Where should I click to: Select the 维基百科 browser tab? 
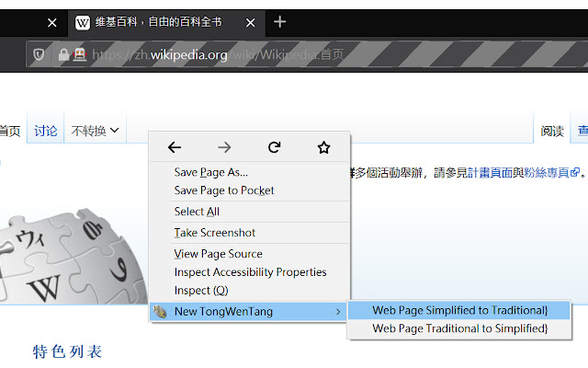pyautogui.click(x=166, y=22)
